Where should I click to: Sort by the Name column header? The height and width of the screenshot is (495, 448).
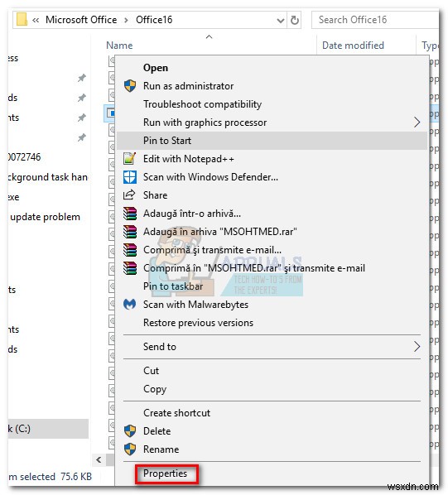click(119, 46)
